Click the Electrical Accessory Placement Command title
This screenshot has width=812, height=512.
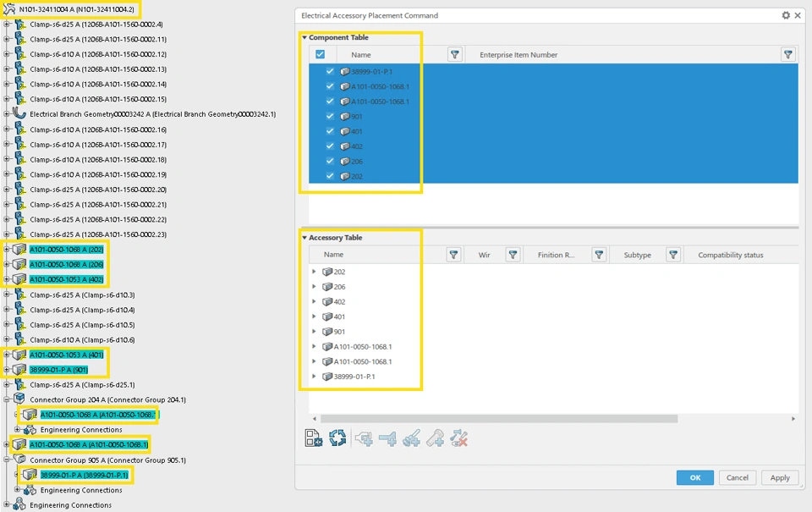click(x=370, y=15)
